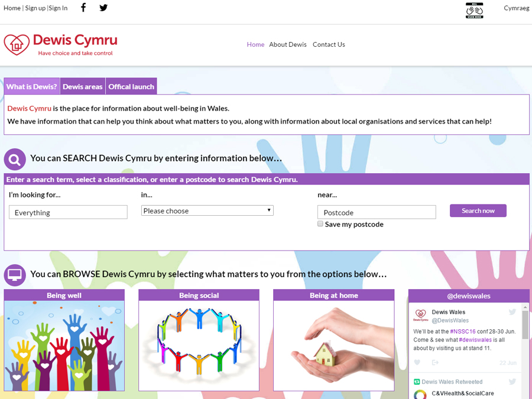
Task: Click the I'm looking for... label
Action: click(x=35, y=194)
